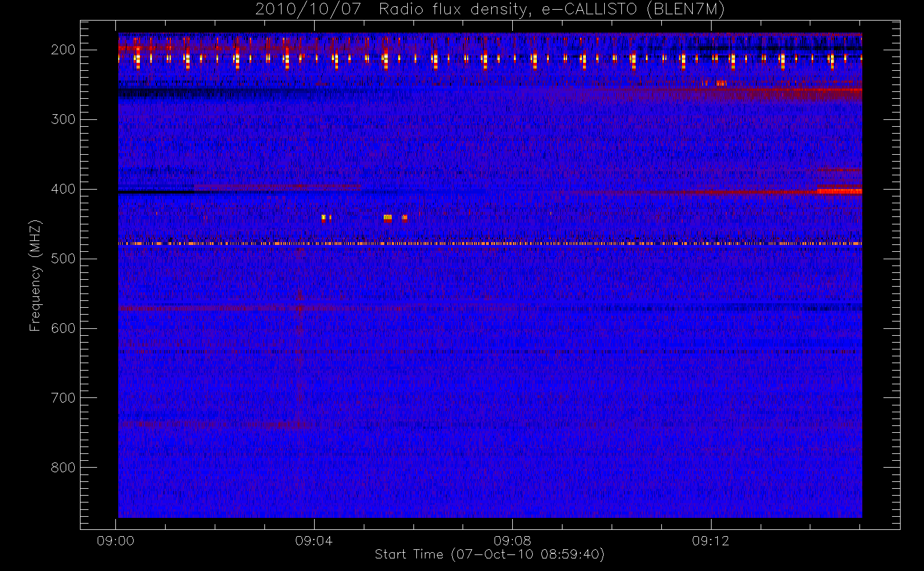Select the 600 frequency tick label
This screenshot has height=571, width=924.
[x=63, y=328]
